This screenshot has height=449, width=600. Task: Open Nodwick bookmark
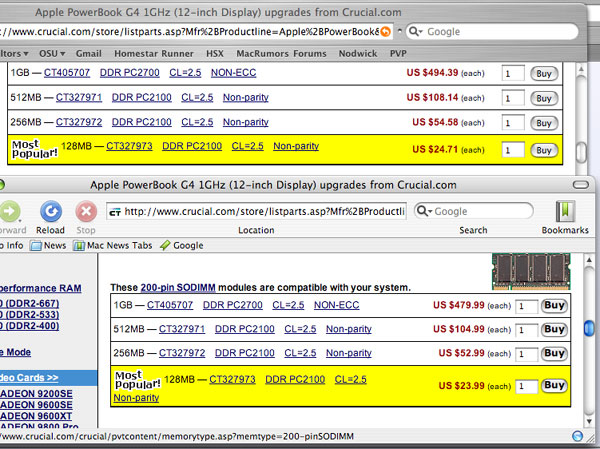pyautogui.click(x=358, y=54)
